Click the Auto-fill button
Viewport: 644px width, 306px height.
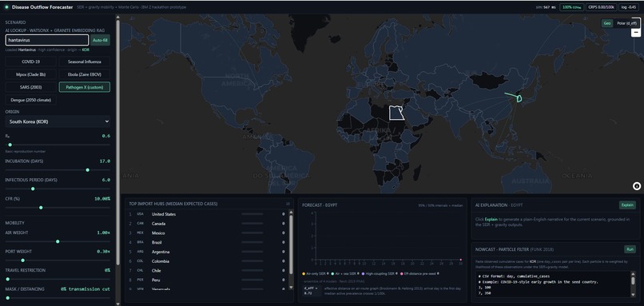100,40
